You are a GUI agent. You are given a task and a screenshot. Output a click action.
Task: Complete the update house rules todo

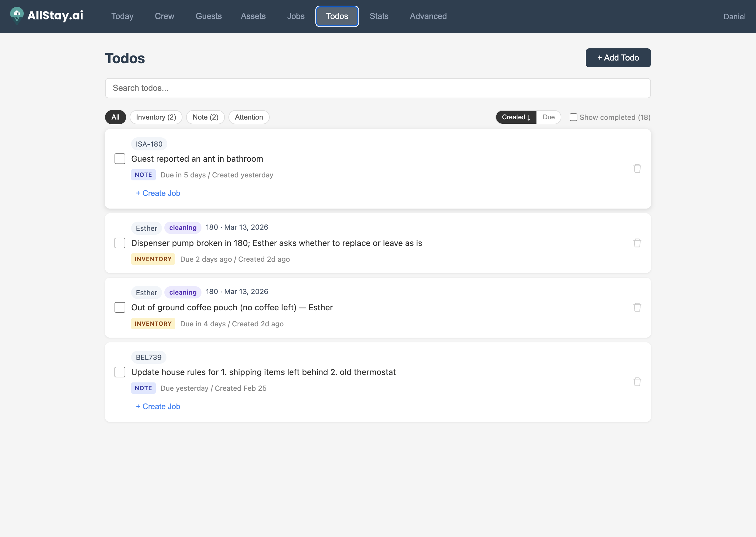click(x=120, y=372)
